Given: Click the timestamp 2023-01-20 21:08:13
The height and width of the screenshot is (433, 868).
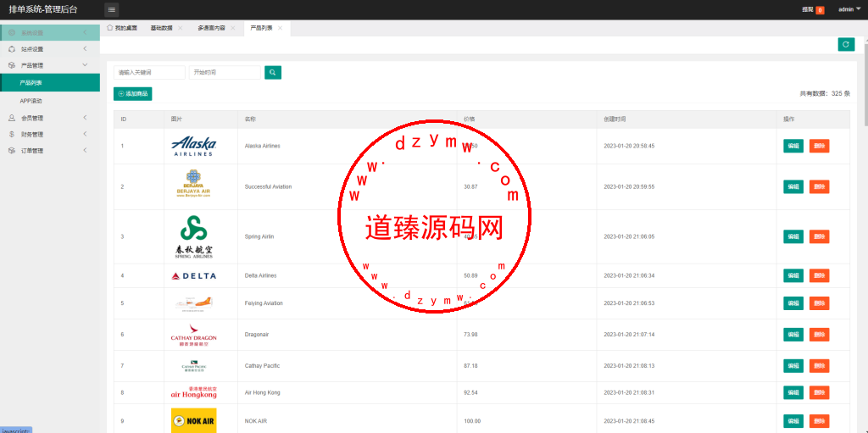Looking at the screenshot, I should coord(629,366).
